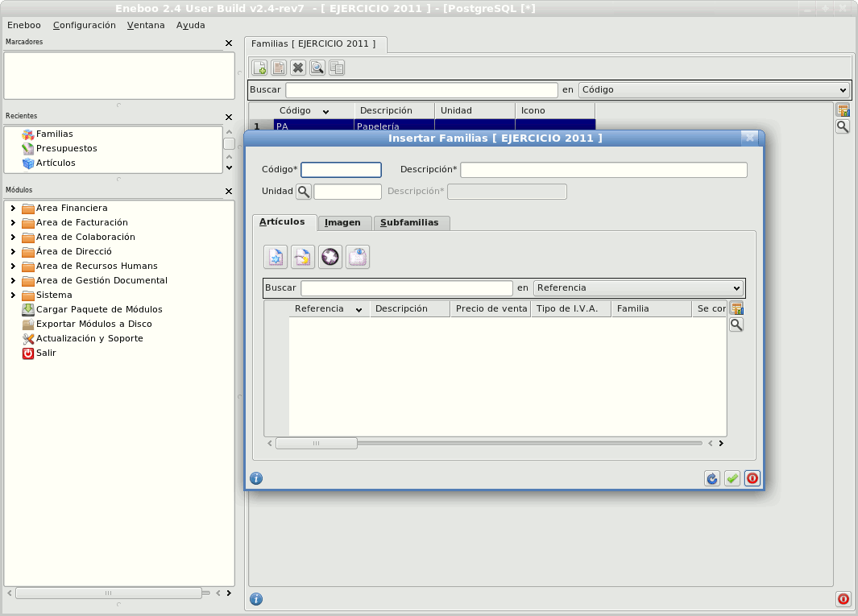Open Cargar Paquete de Módulos
858x616 pixels.
[99, 309]
